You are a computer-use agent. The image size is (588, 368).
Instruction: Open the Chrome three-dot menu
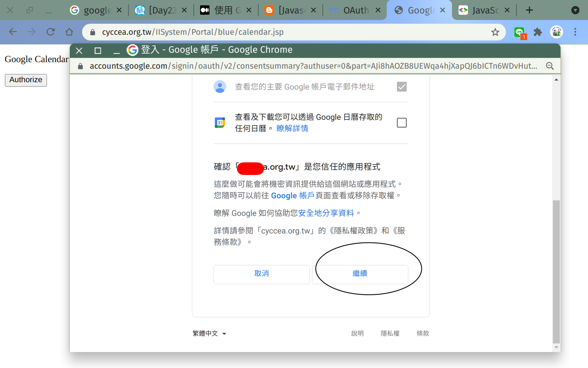(x=575, y=32)
